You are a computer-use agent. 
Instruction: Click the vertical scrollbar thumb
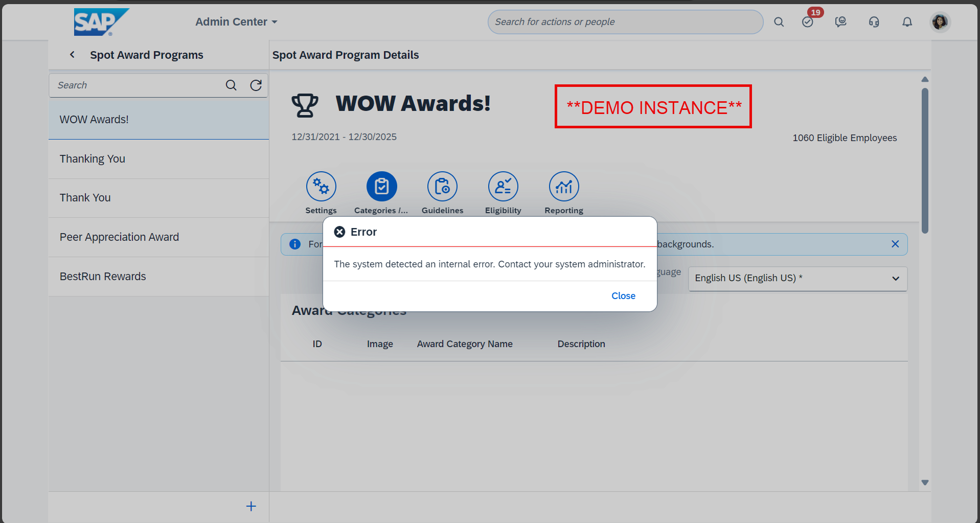(925, 161)
